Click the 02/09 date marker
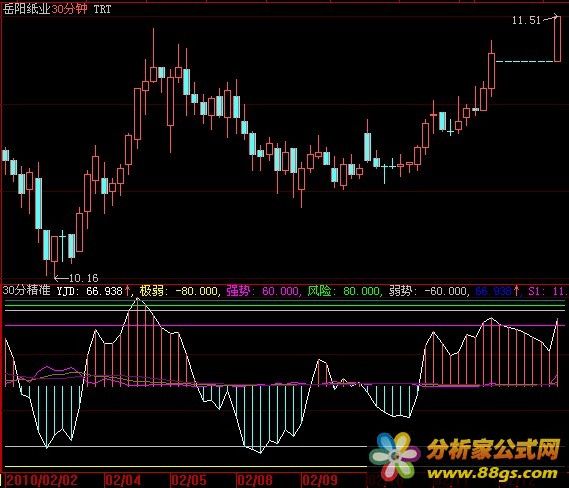Screen dimensions: 569x488 coord(320,480)
